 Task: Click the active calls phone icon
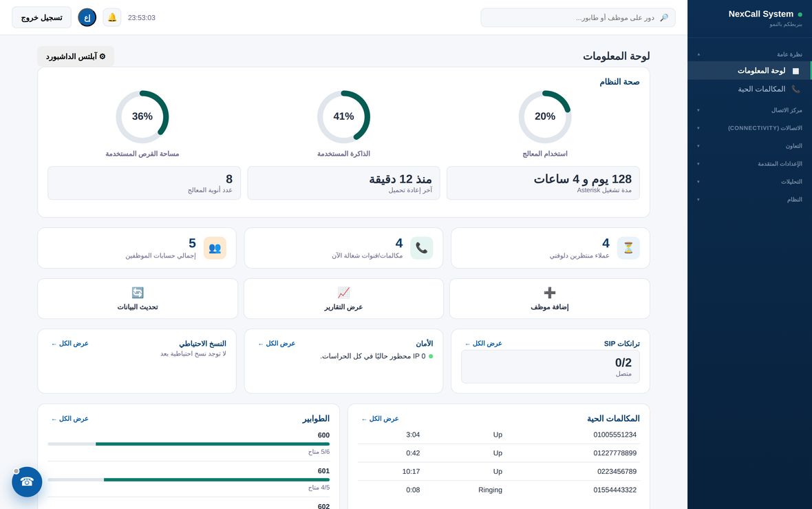point(422,248)
